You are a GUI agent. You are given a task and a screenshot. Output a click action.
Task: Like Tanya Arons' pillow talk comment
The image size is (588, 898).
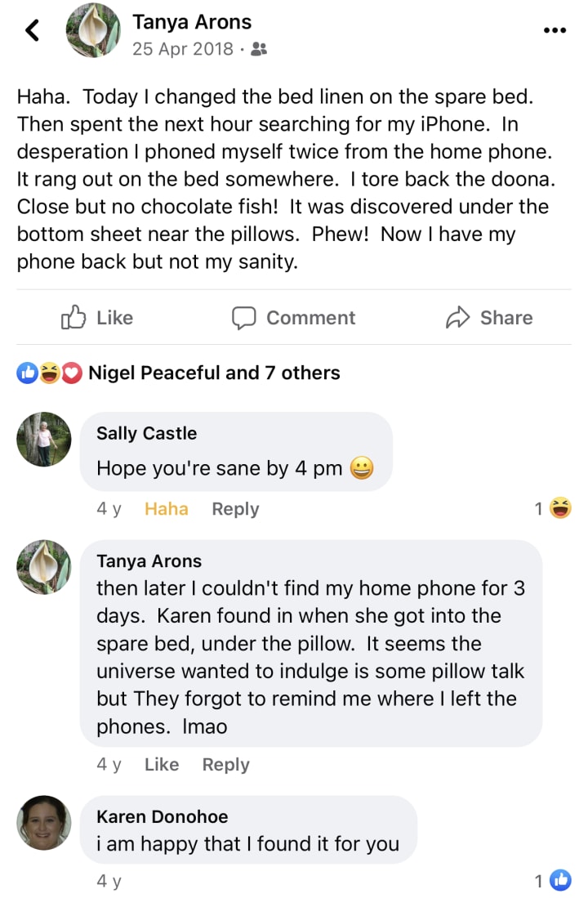[x=162, y=765]
